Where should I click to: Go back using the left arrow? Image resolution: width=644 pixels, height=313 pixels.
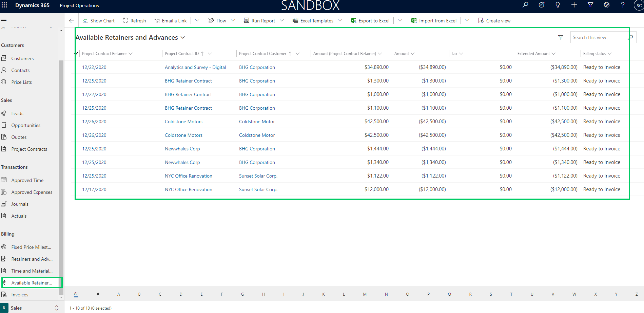click(x=71, y=21)
